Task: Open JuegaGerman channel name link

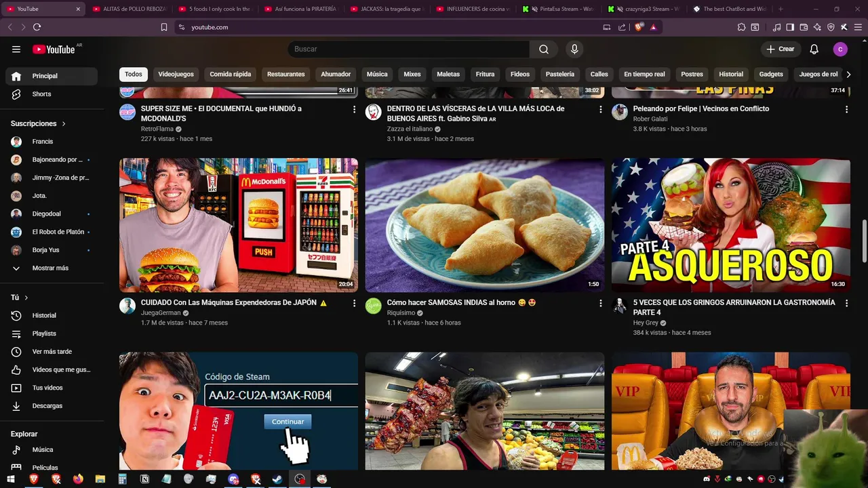Action: pyautogui.click(x=161, y=313)
